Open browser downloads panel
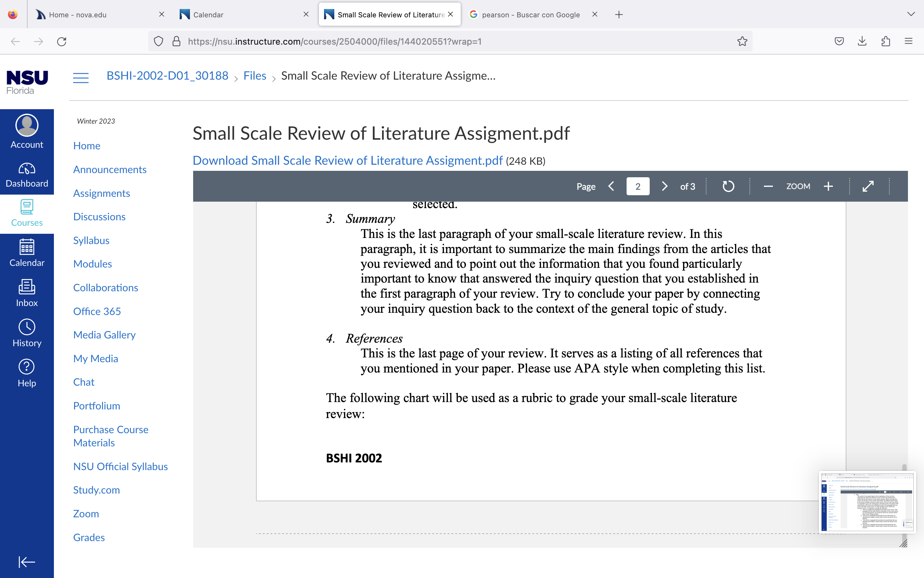924x578 pixels. (862, 41)
